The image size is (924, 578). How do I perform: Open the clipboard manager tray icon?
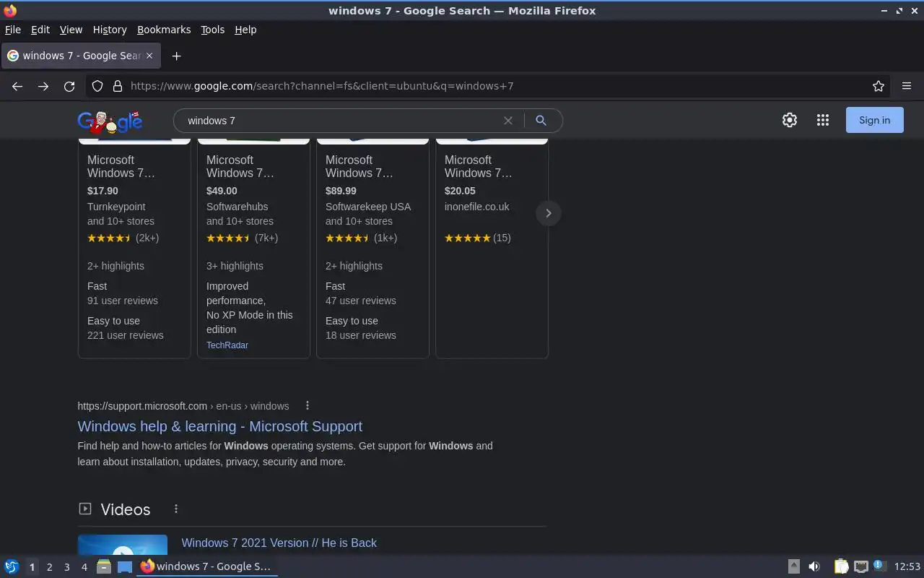tap(841, 566)
